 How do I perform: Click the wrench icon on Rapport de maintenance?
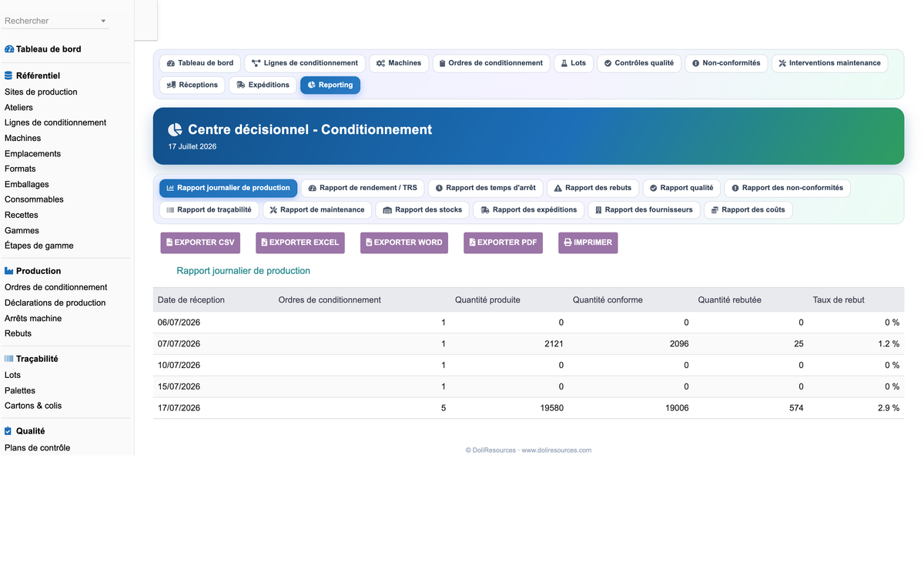(x=273, y=209)
